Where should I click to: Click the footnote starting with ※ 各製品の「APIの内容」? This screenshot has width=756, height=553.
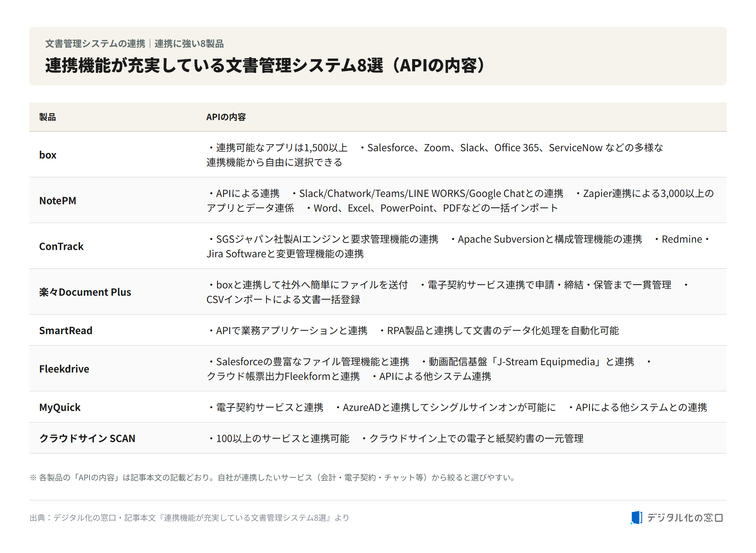(x=273, y=477)
